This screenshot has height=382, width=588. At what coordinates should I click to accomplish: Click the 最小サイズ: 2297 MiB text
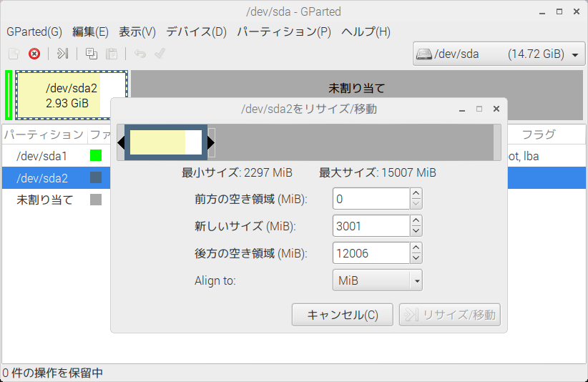coord(237,173)
